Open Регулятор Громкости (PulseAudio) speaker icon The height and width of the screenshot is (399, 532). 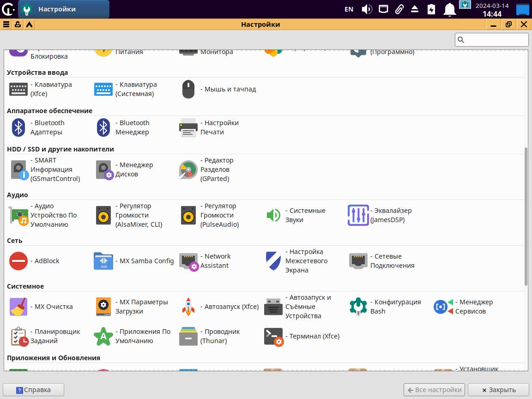pyautogui.click(x=188, y=216)
